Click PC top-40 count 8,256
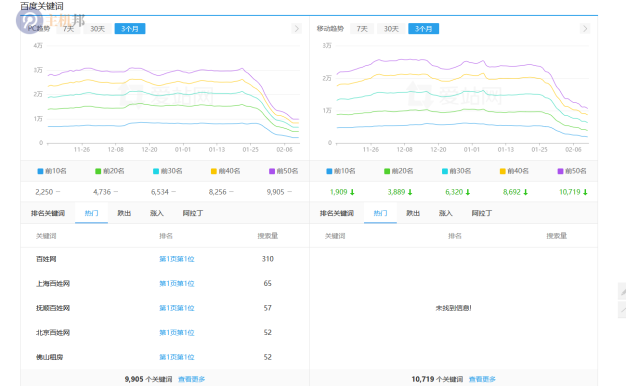Viewport: 626px width, 386px height. [218, 192]
